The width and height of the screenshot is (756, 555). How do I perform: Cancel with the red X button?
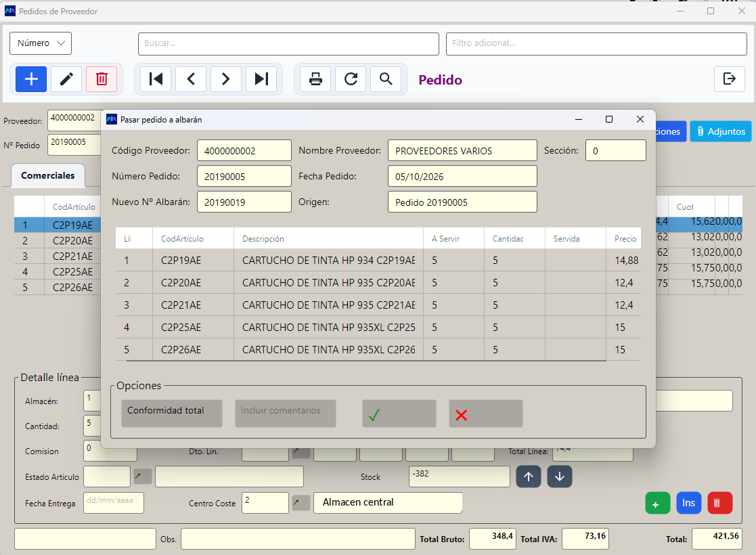click(x=486, y=414)
